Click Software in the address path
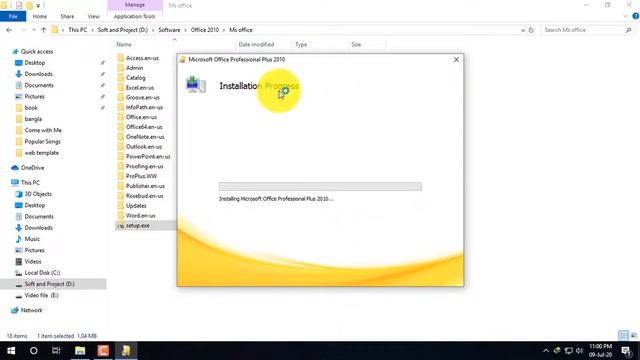Viewport: 640px width, 360px height. pyautogui.click(x=169, y=30)
